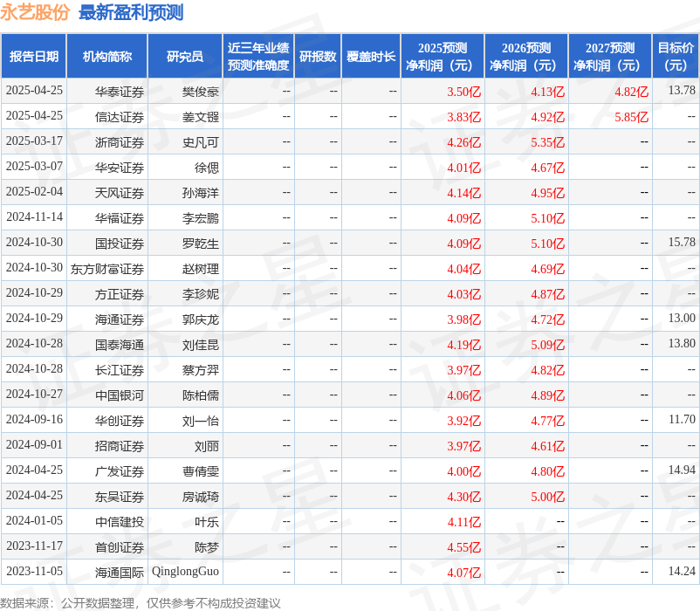Image resolution: width=700 pixels, height=611 pixels.
Task: Click the 2026预测净利润 column header
Action: [526, 56]
